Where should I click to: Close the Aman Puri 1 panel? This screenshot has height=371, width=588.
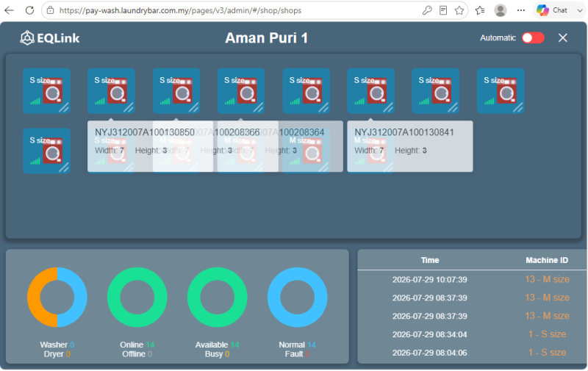562,38
